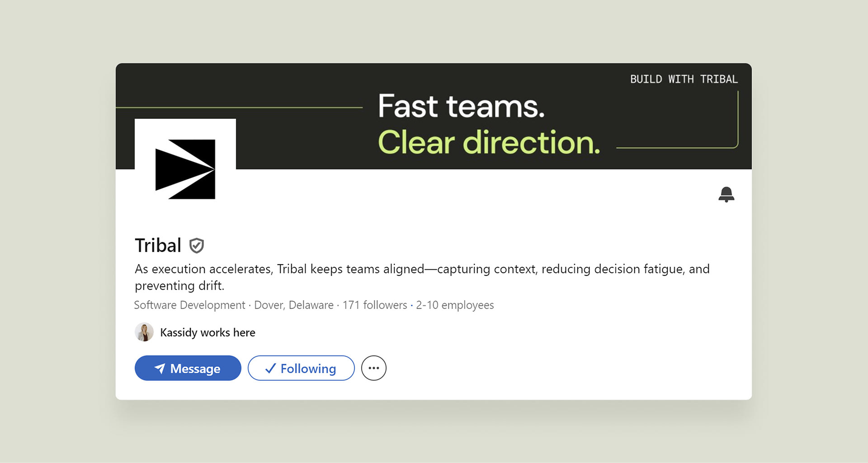Click the Dover, Delaware location text
Screen dimensions: 868x463
[294, 305]
